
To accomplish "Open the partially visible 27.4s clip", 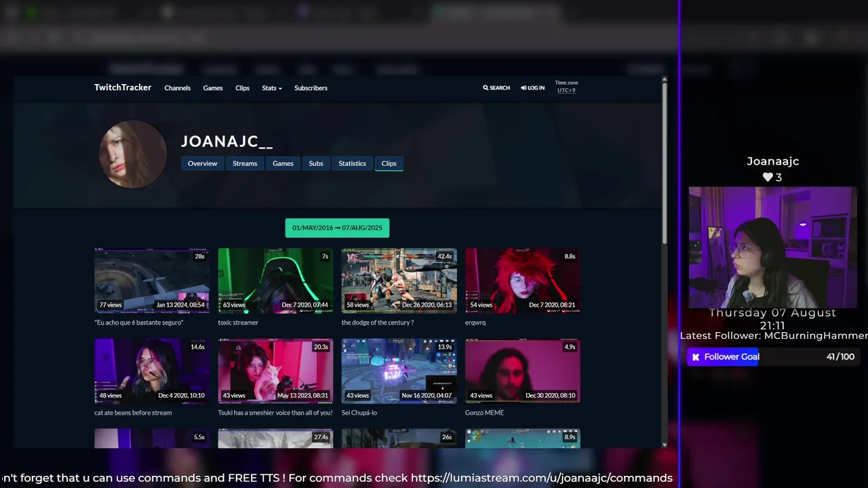I will tap(275, 438).
